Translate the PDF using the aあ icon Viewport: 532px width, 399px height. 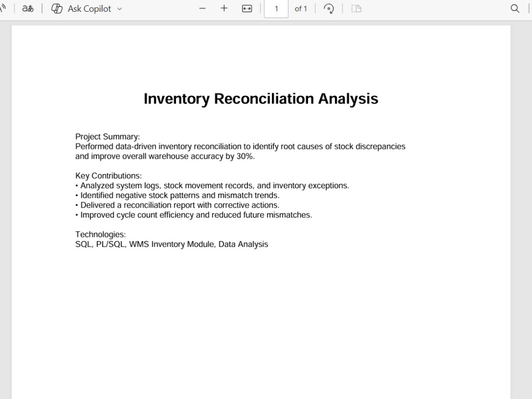tap(27, 9)
